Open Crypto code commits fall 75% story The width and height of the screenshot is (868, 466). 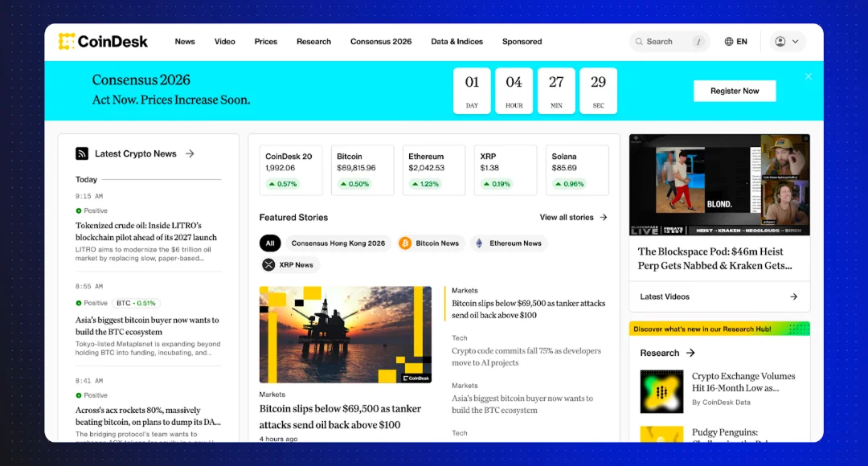[526, 357]
